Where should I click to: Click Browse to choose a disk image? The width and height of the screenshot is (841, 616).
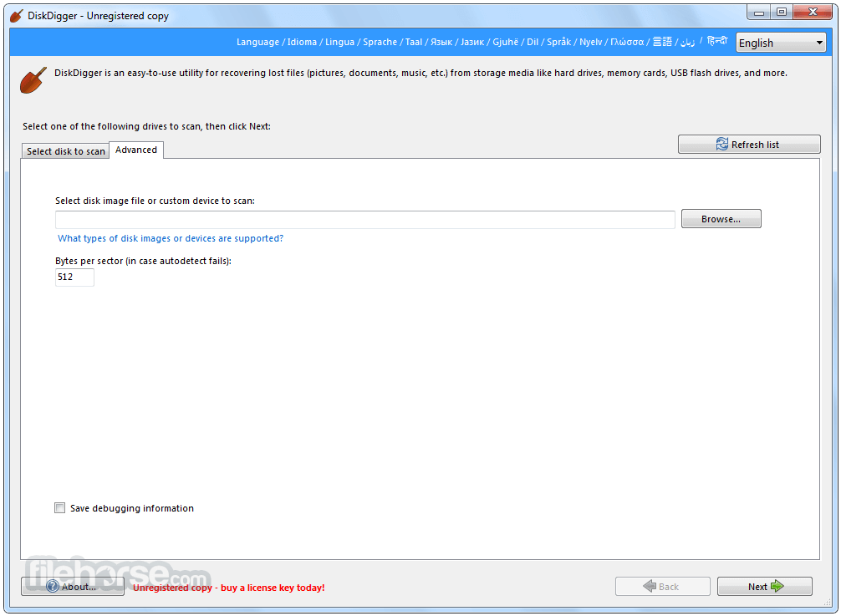[x=721, y=219]
